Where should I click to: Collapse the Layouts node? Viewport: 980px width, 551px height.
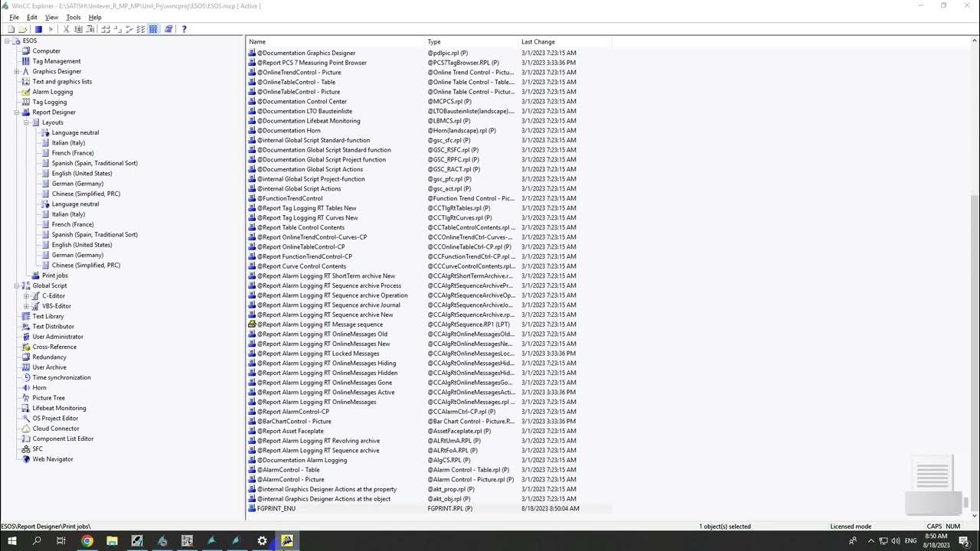tap(26, 122)
